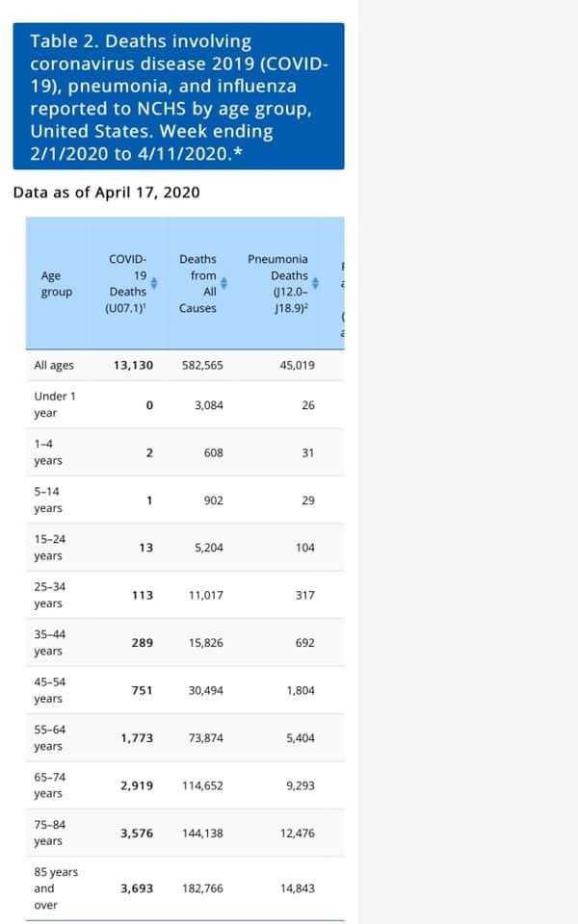This screenshot has height=924, width=578.
Task: Click the Age group column header
Action: click(x=56, y=284)
